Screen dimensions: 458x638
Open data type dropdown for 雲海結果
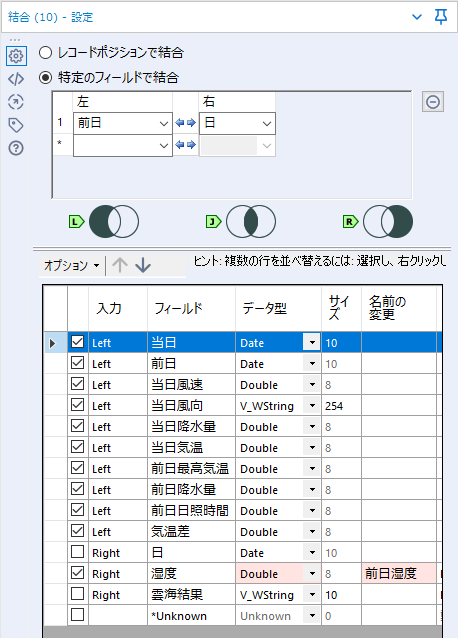point(312,595)
